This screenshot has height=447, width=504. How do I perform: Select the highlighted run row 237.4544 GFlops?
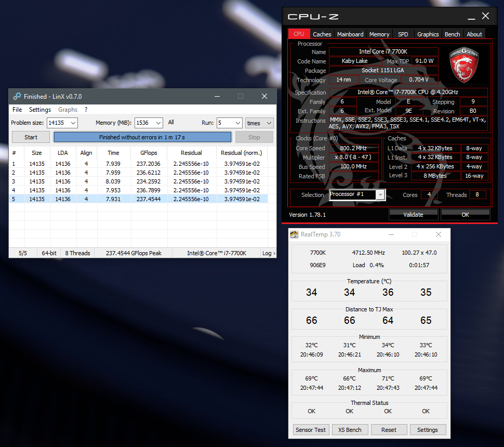point(138,199)
